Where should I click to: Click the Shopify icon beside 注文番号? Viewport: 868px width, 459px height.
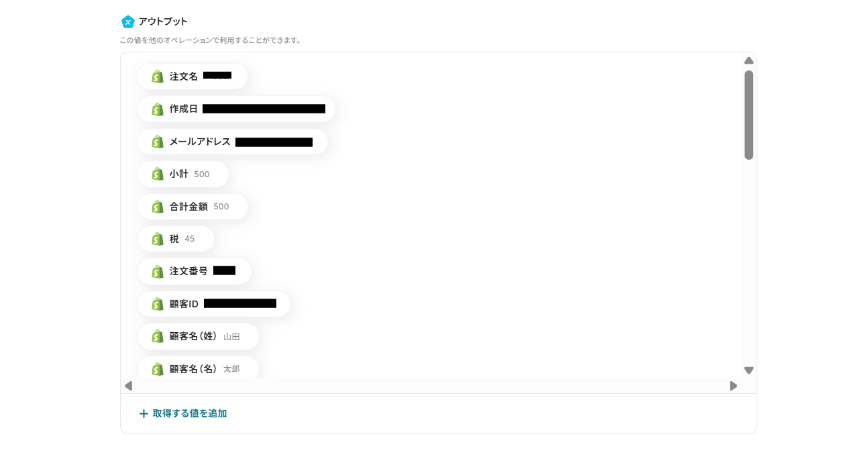[x=158, y=272]
